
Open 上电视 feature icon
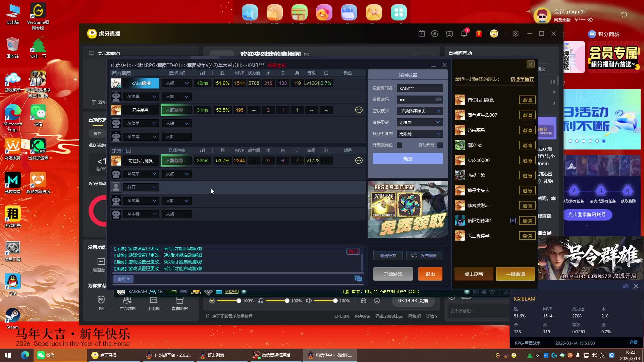click(x=153, y=300)
